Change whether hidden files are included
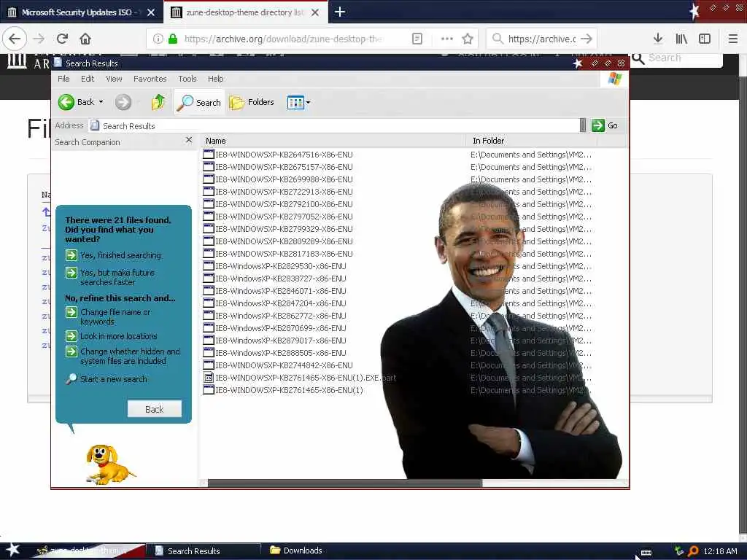The height and width of the screenshot is (560, 747). [x=123, y=356]
